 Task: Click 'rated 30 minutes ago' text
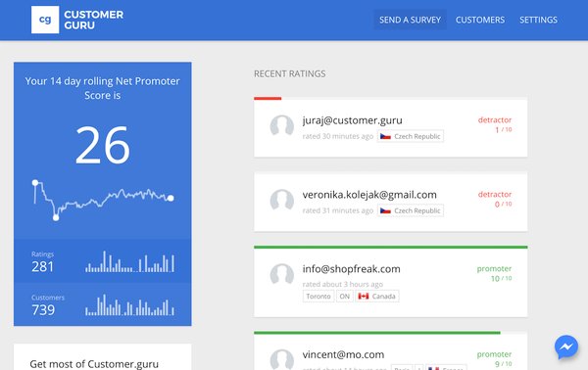pyautogui.click(x=338, y=136)
